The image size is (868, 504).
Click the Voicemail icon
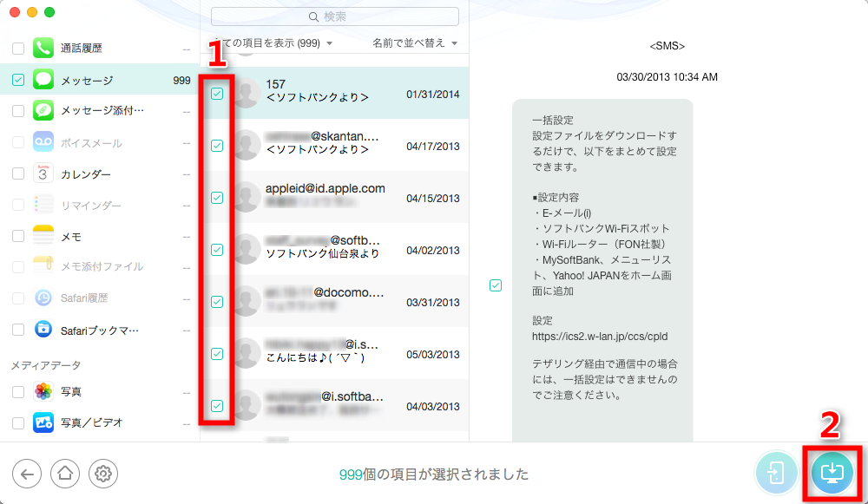click(43, 142)
